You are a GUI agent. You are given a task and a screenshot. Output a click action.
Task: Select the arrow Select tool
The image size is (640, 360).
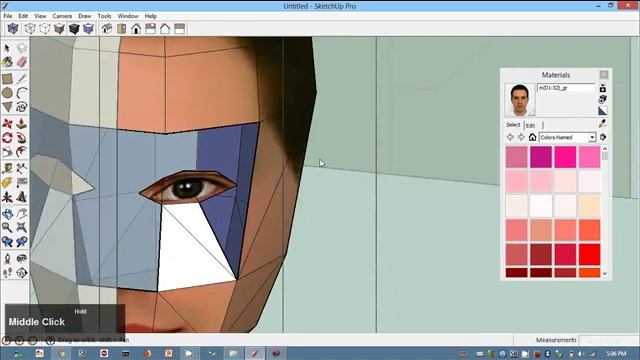click(7, 48)
